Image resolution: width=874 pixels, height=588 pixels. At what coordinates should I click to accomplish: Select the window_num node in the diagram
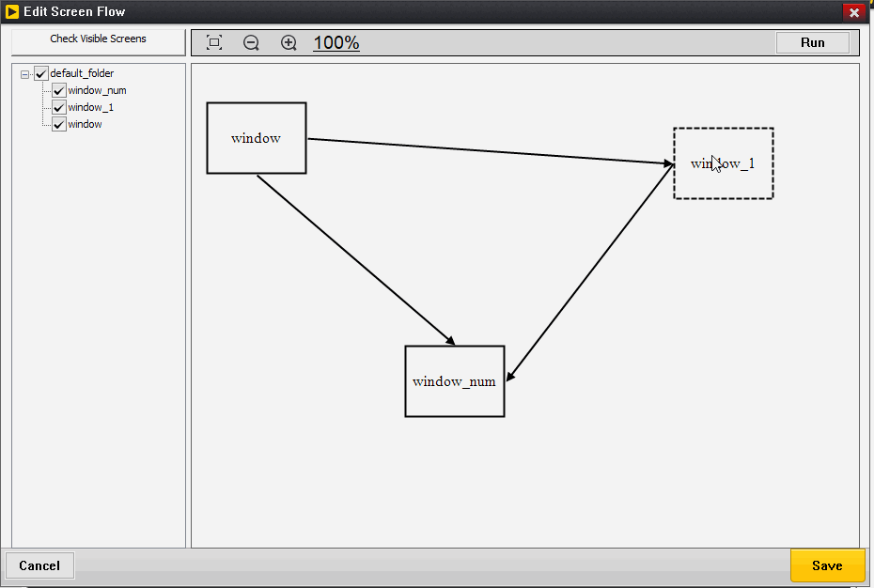click(455, 381)
